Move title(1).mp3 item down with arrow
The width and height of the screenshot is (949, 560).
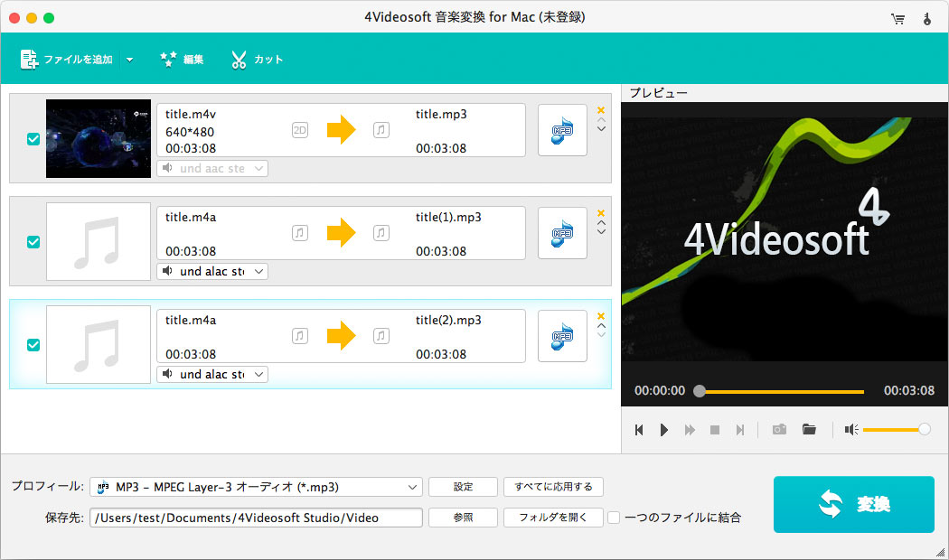601,231
